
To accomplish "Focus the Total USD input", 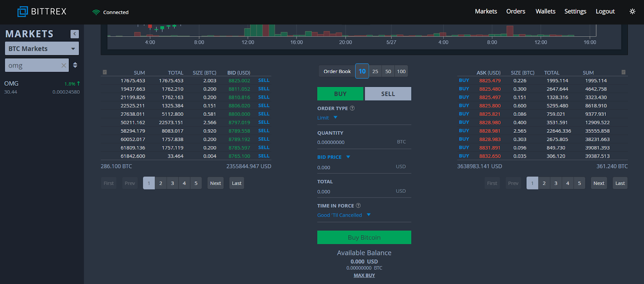I will (364, 191).
